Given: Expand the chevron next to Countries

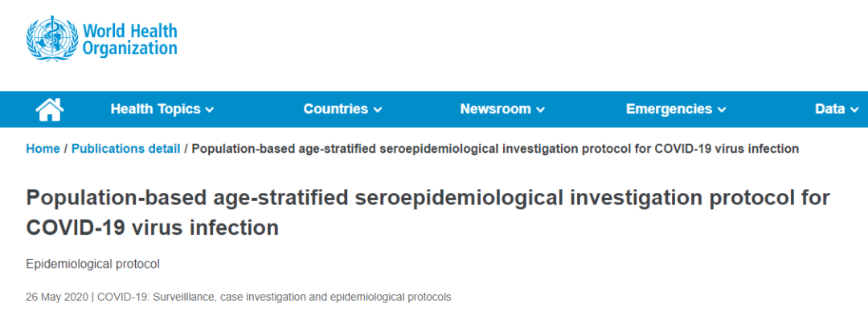Looking at the screenshot, I should 378,110.
